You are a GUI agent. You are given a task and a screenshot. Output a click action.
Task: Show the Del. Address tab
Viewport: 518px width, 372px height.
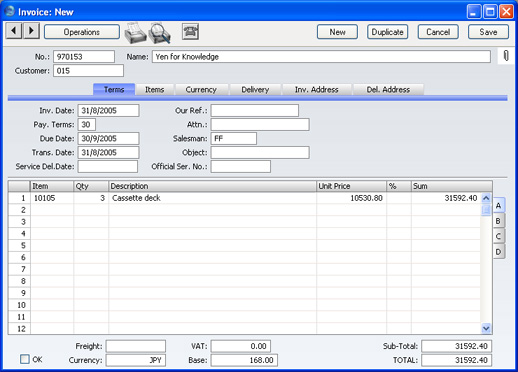[388, 89]
